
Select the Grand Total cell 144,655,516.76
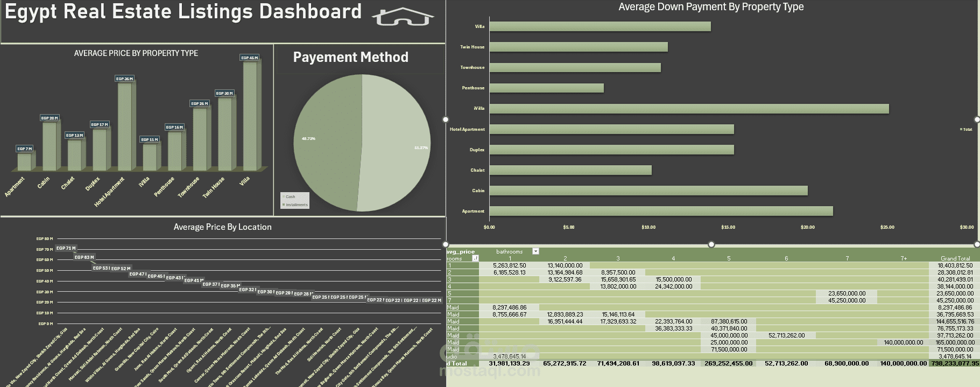[955, 321]
